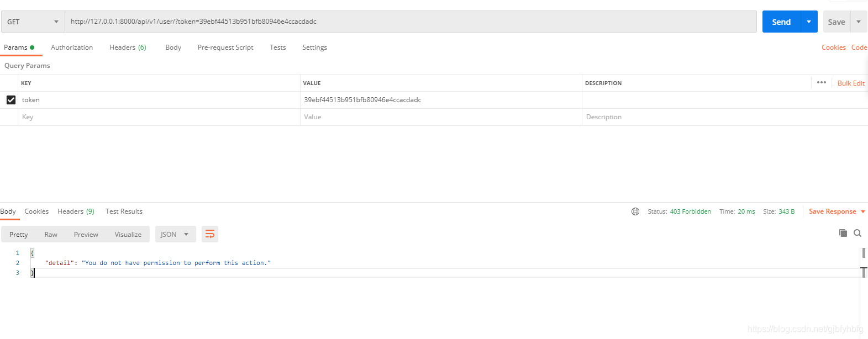The width and height of the screenshot is (868, 339).
Task: Select the Raw response view
Action: [51, 235]
